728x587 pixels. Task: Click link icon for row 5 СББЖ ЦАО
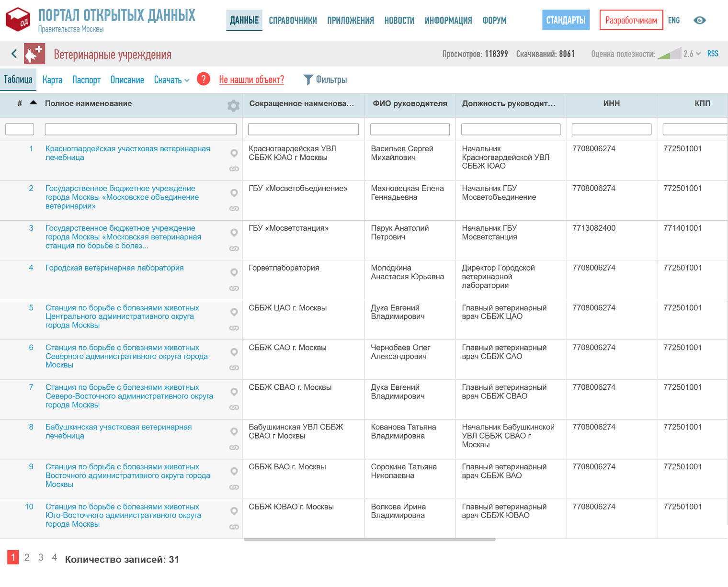point(234,328)
